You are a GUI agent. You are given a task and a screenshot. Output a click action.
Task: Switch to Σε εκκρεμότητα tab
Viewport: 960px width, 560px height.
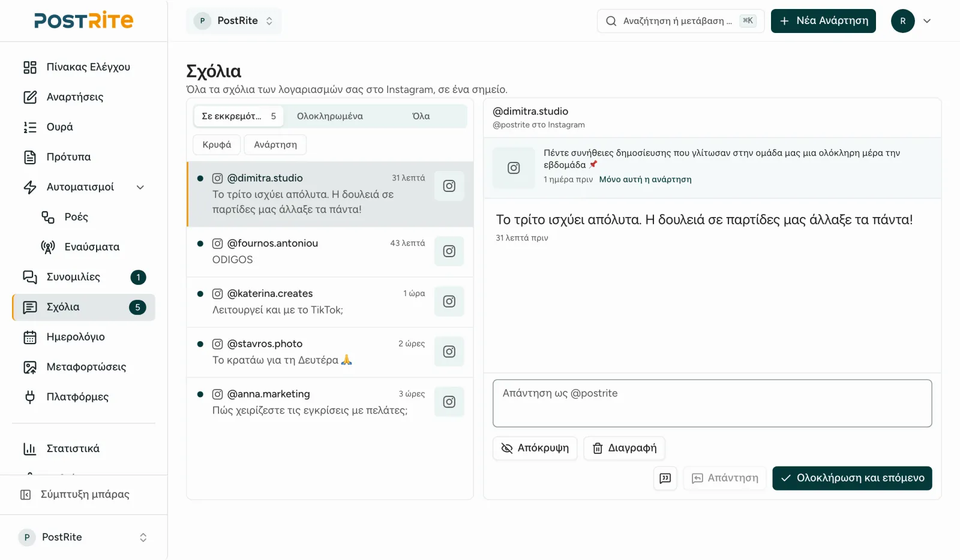pyautogui.click(x=238, y=116)
